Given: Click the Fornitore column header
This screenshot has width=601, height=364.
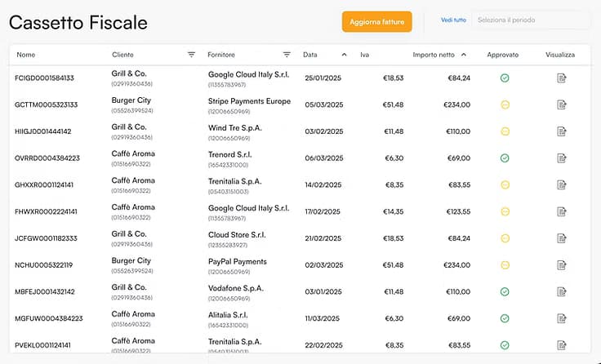Looking at the screenshot, I should click(221, 55).
